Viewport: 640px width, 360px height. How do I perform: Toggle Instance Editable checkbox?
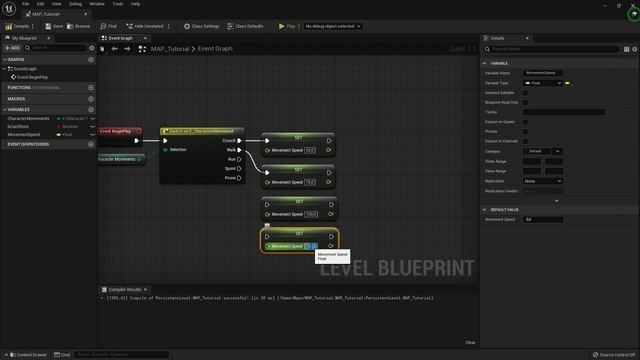525,93
